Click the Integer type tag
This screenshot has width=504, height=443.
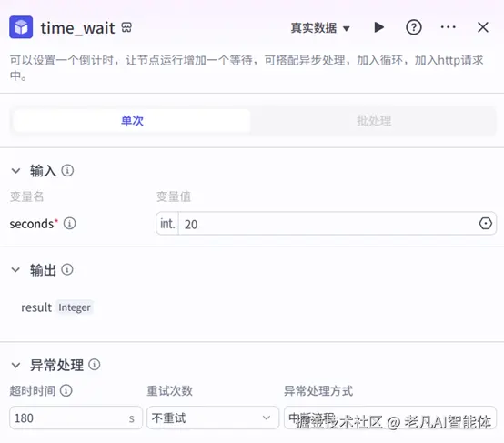(x=75, y=307)
